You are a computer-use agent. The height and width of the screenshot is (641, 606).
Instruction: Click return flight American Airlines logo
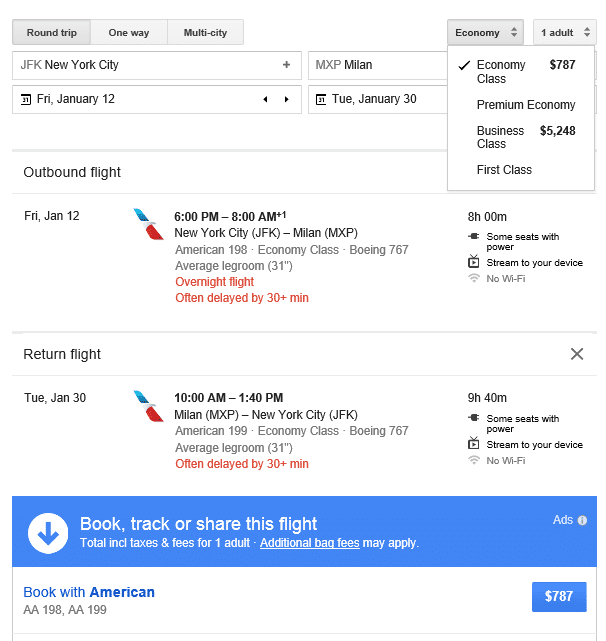pyautogui.click(x=148, y=406)
